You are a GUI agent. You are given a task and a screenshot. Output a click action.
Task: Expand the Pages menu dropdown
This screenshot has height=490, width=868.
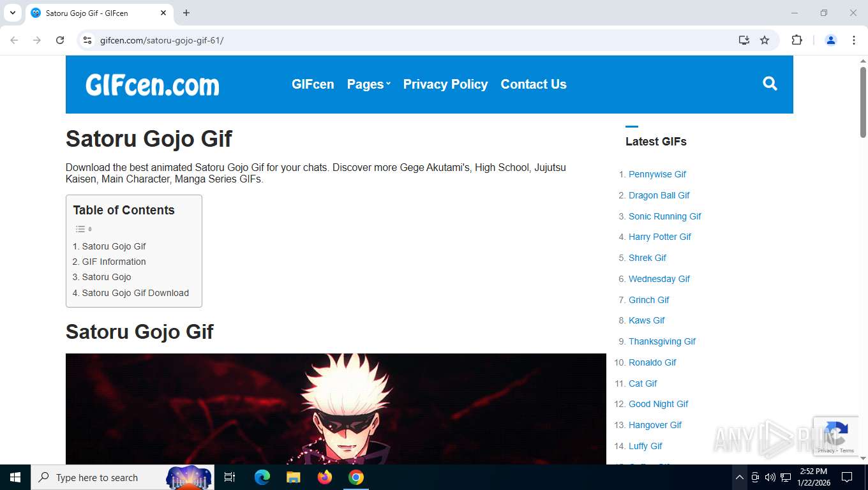[368, 84]
